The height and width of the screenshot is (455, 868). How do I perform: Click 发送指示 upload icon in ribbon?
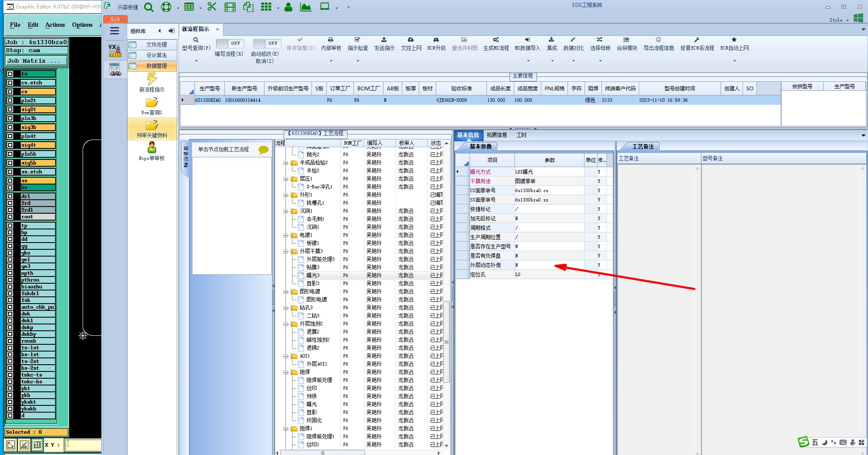384,39
